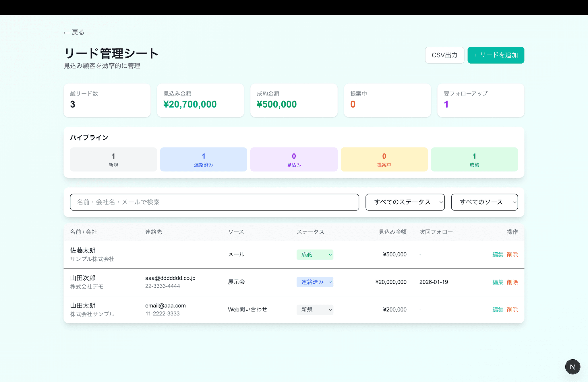This screenshot has height=382, width=588.
Task: Click the 要フォローアップ summary card
Action: pyautogui.click(x=481, y=100)
